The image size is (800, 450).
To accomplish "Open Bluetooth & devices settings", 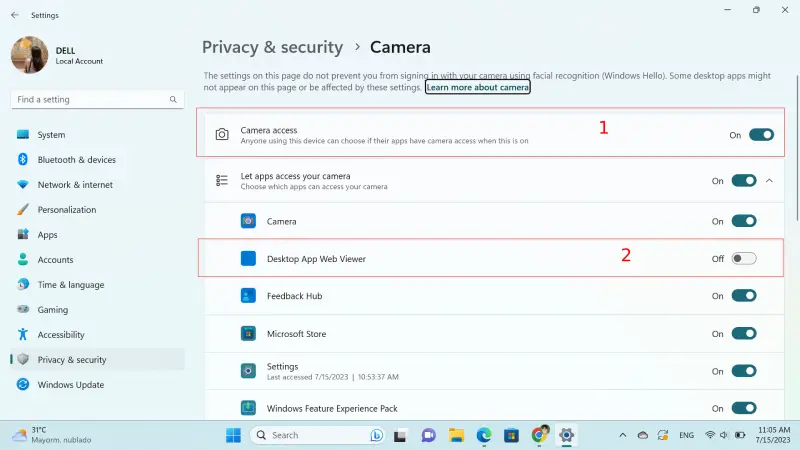I will 97,160.
